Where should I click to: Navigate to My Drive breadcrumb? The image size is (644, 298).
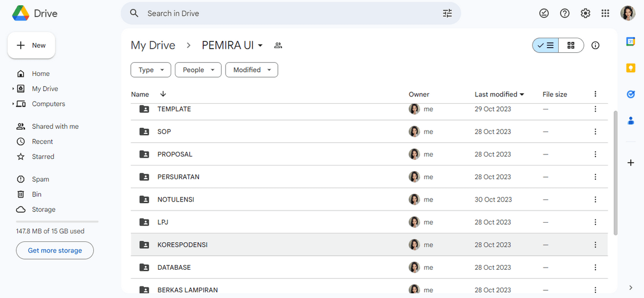153,46
